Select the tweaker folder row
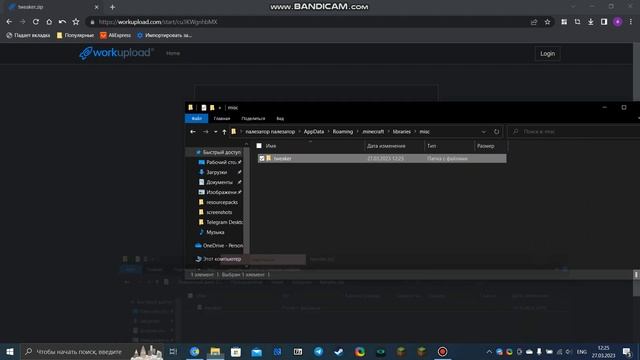The height and width of the screenshot is (360, 640). point(382,158)
